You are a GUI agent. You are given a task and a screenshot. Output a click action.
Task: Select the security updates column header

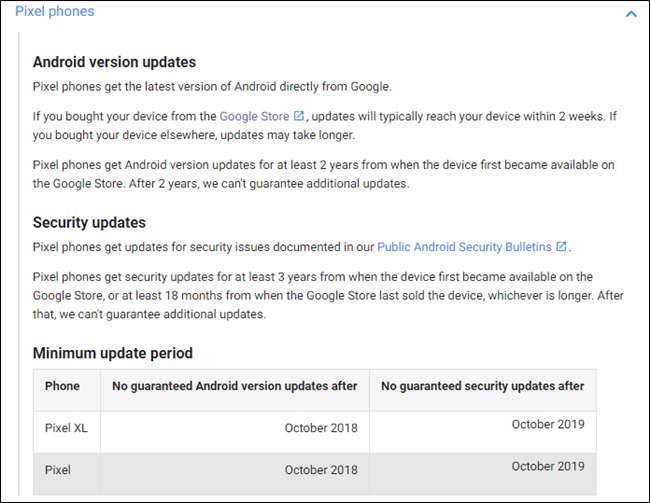(483, 386)
